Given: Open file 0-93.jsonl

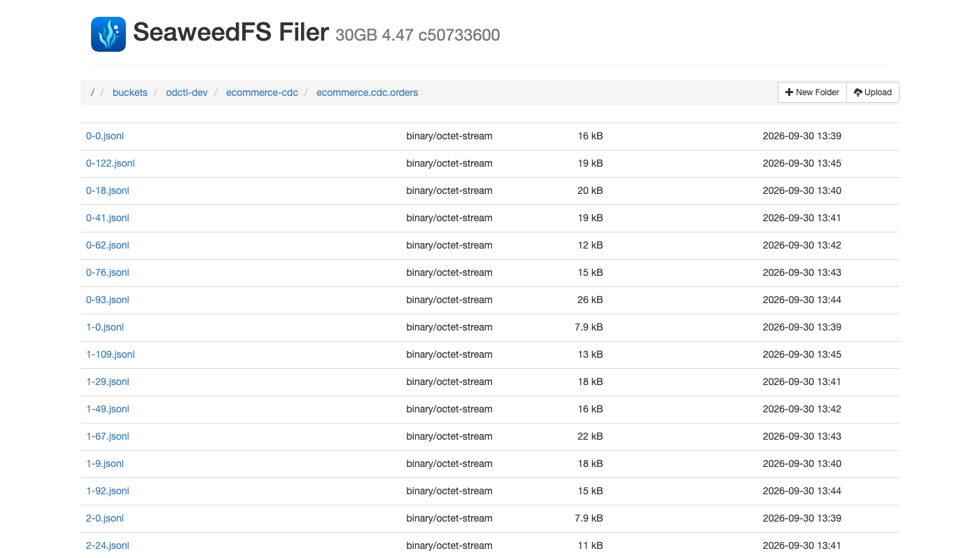Looking at the screenshot, I should coord(108,300).
